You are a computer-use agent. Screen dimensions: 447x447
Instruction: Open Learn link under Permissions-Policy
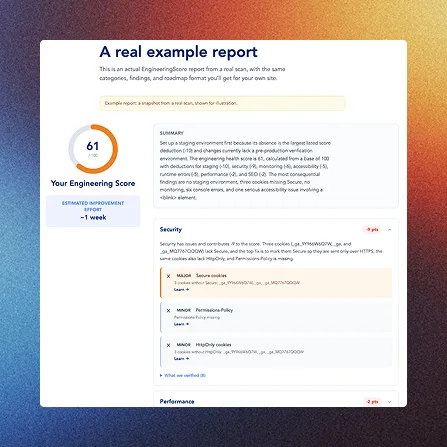click(181, 324)
